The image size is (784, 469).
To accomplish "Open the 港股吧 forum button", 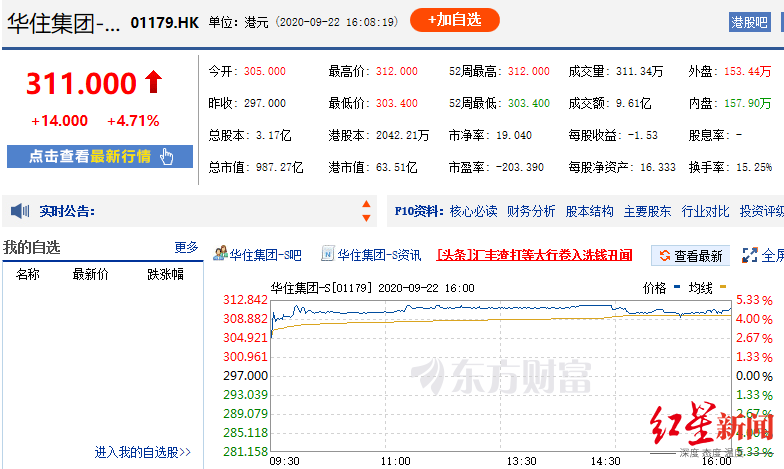I will tap(749, 22).
